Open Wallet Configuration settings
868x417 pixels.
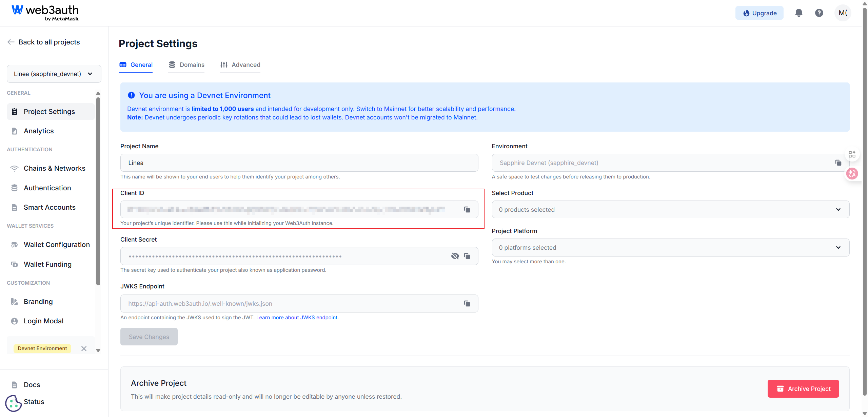57,244
